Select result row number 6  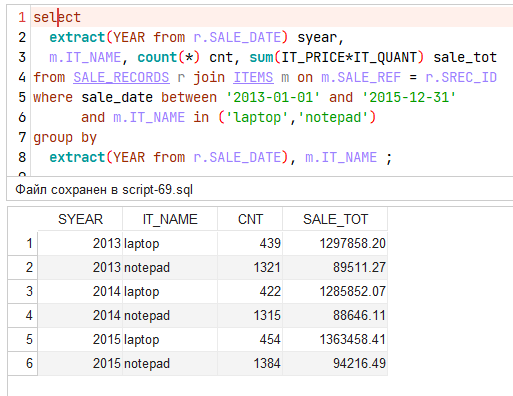coord(23,363)
